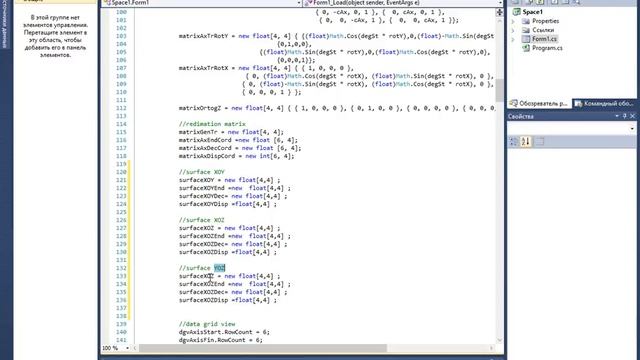Switch to the Обозреватель решений tab
Image resolution: width=640 pixels, height=360 pixels.
point(539,104)
